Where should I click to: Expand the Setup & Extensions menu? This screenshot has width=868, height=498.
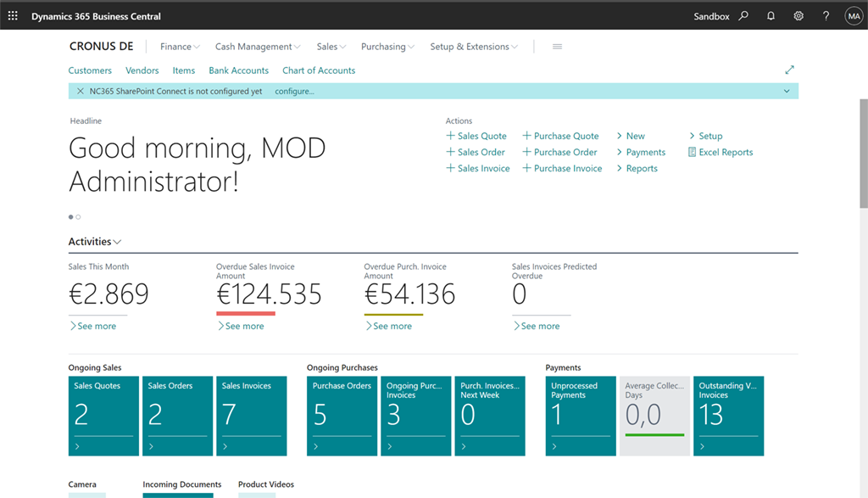coord(474,47)
